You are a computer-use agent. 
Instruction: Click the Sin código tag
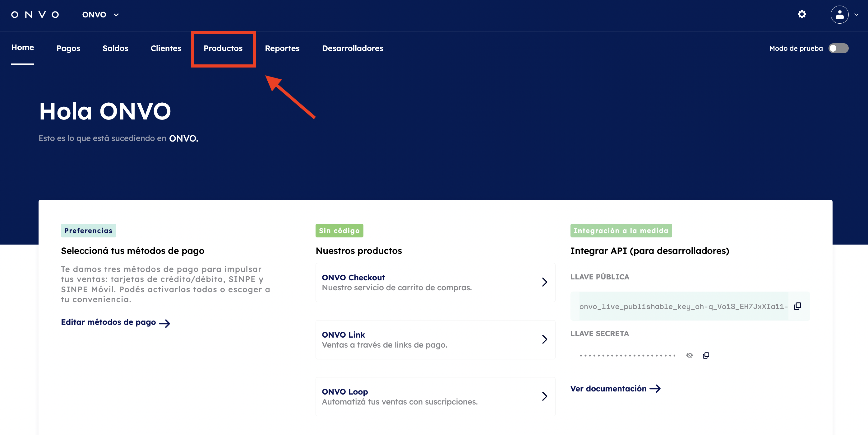pyautogui.click(x=339, y=231)
